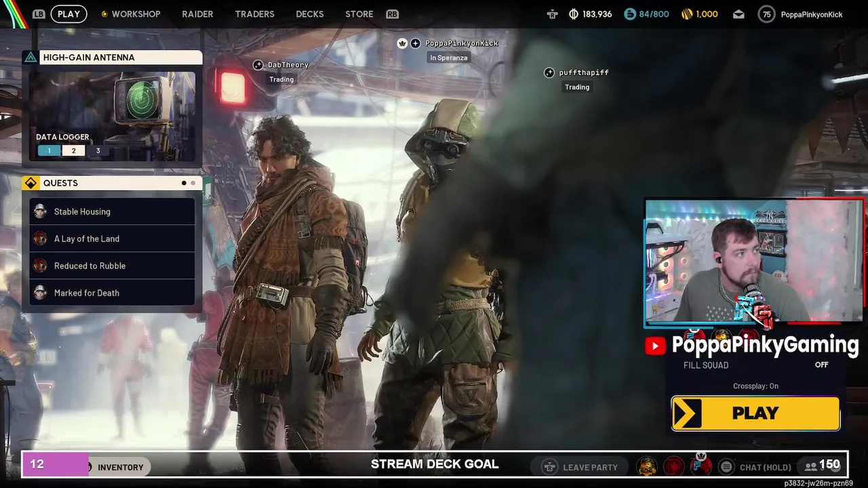Viewport: 868px width, 488px height.
Task: Open the Raider tab
Action: coord(197,14)
